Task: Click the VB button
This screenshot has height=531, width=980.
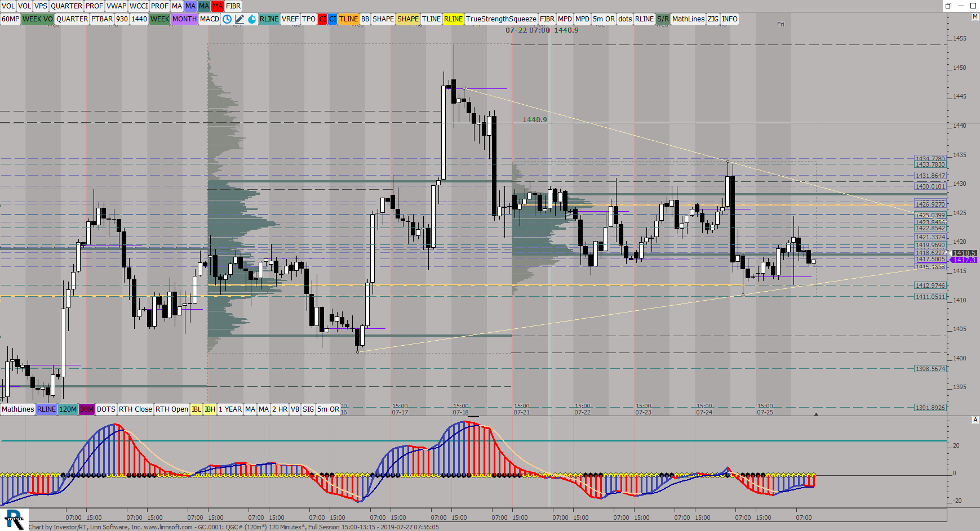Action: pyautogui.click(x=295, y=409)
